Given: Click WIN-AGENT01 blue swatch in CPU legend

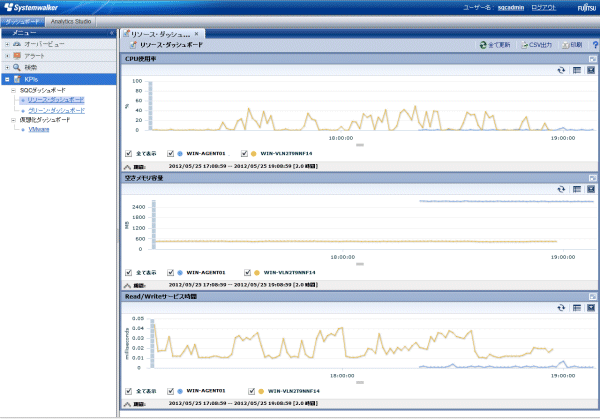Looking at the screenshot, I should point(180,153).
